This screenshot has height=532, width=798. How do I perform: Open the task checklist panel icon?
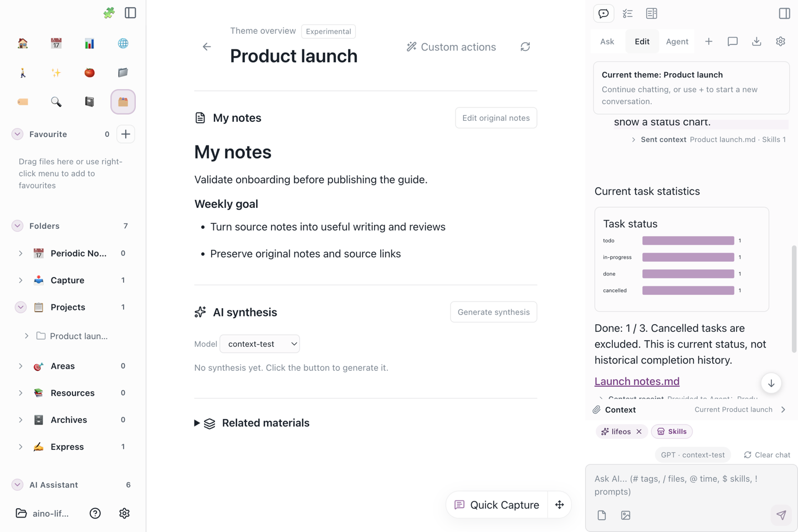627,13
